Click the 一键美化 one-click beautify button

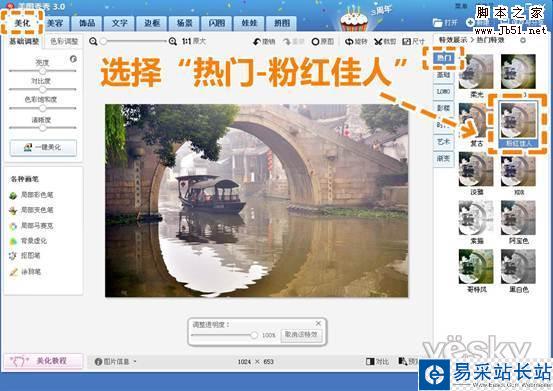[x=43, y=147]
